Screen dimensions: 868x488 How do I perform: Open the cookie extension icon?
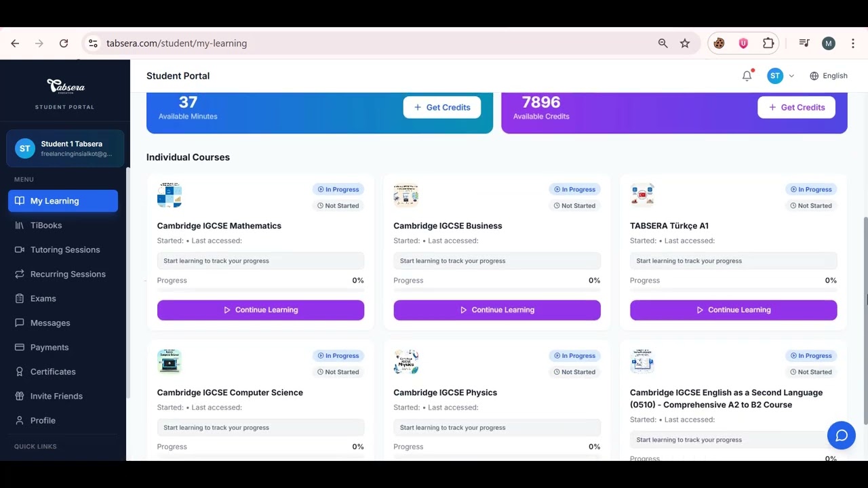719,43
